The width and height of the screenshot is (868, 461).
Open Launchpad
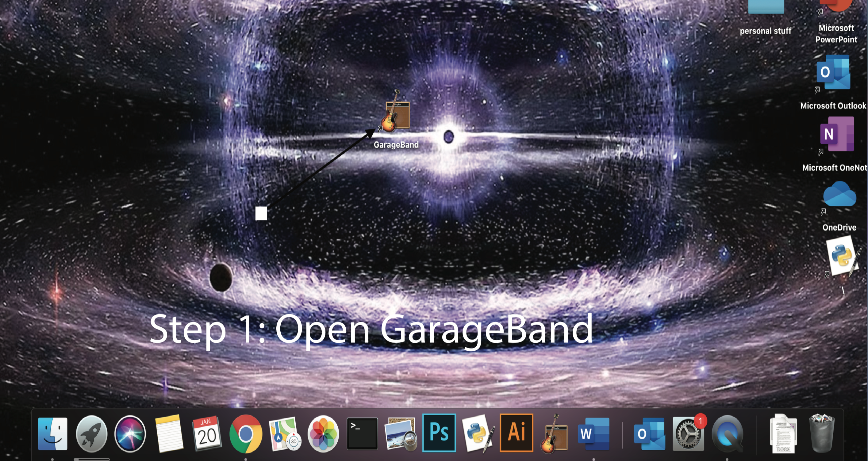point(92,434)
